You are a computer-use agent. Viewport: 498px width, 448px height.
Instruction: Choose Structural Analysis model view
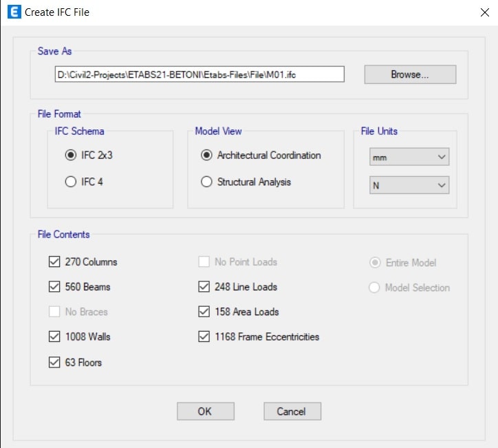click(x=206, y=182)
